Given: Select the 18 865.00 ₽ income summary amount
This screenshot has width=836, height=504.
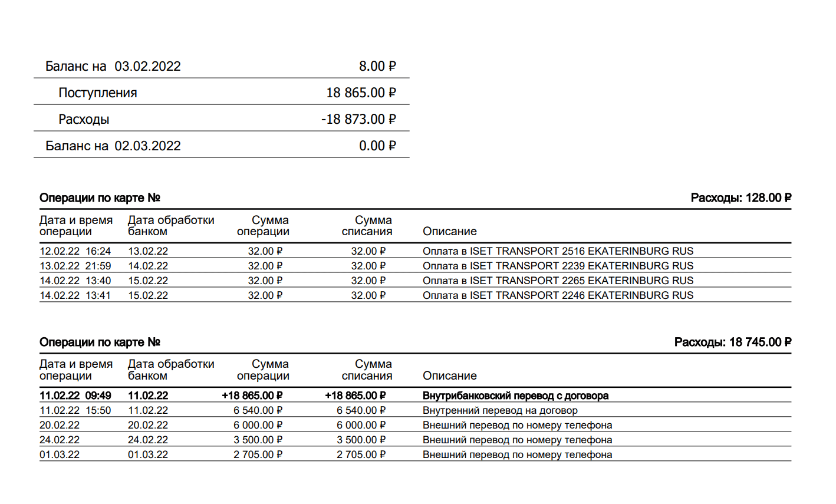Looking at the screenshot, I should pyautogui.click(x=361, y=93).
